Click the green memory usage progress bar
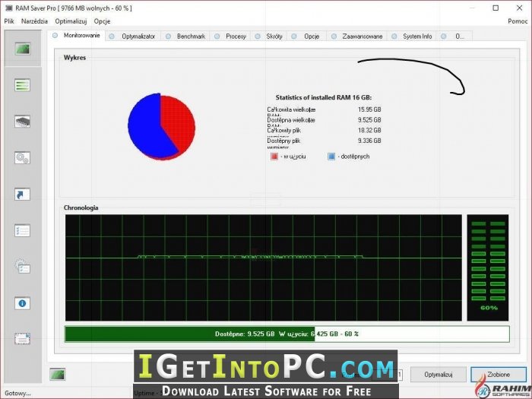This screenshot has width=532, height=399. coord(287,334)
